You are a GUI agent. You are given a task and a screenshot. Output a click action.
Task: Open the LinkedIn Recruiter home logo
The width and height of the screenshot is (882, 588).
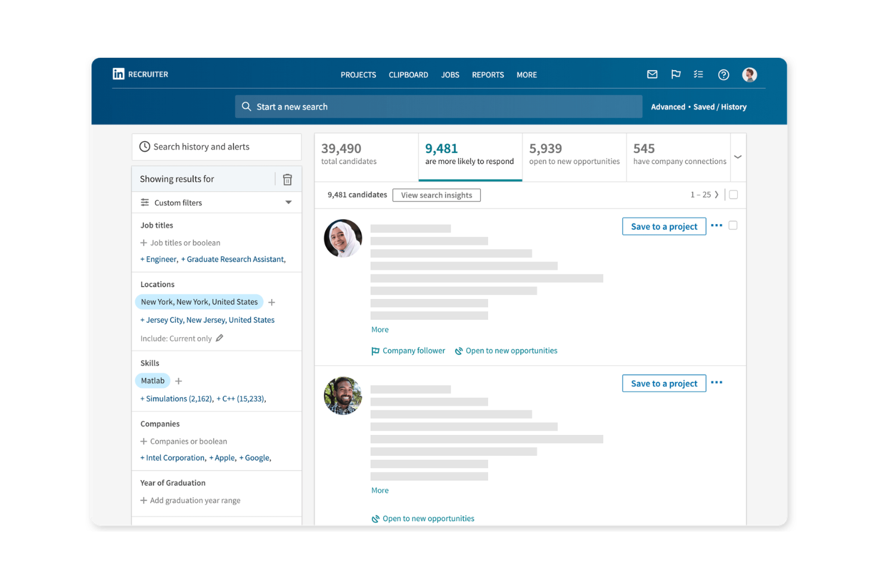141,74
